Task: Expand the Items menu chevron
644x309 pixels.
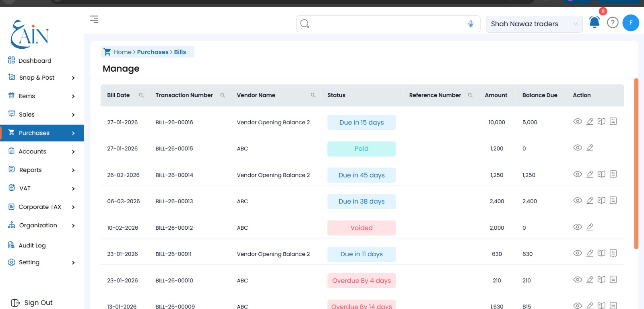Action: click(x=73, y=97)
